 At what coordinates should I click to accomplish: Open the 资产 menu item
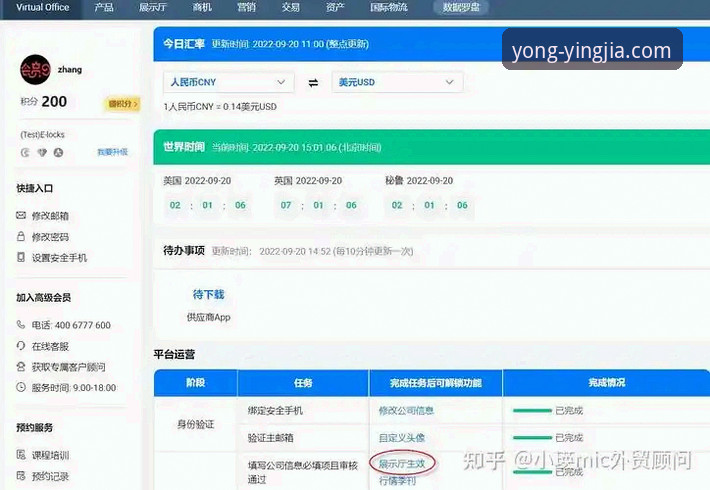(335, 7)
